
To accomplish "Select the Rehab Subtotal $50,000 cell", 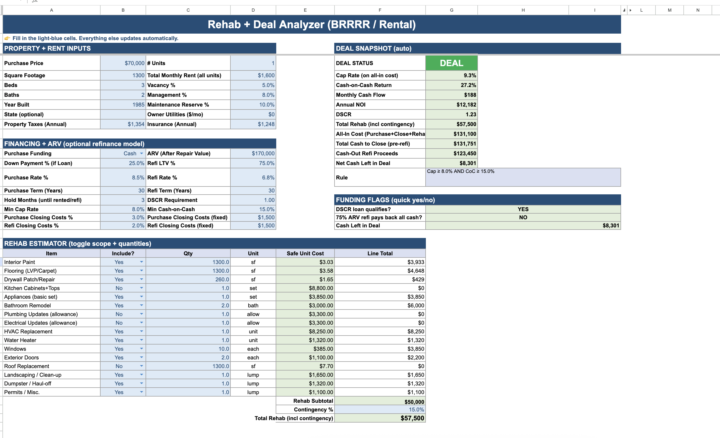I will click(380, 401).
